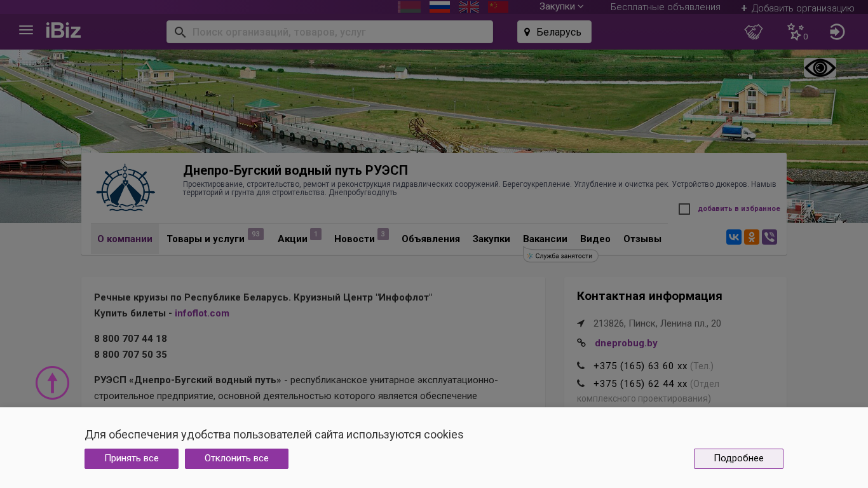Open the 'Вакансии' tab
Viewport: 868px width, 488px height.
coord(545,239)
